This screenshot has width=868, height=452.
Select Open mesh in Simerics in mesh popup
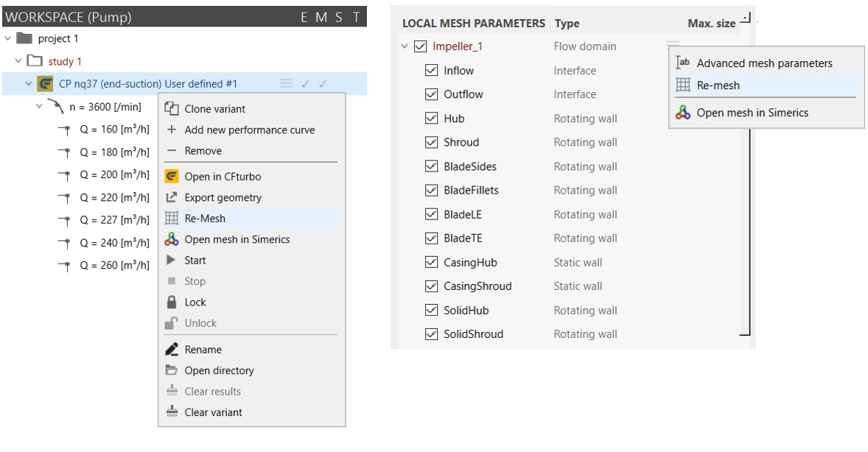coord(766,113)
